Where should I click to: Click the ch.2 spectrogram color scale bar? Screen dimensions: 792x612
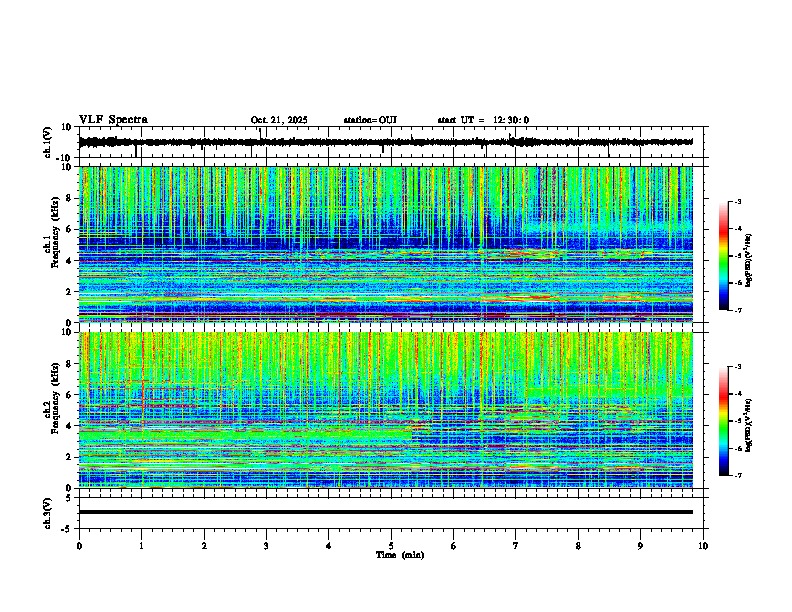click(x=723, y=421)
